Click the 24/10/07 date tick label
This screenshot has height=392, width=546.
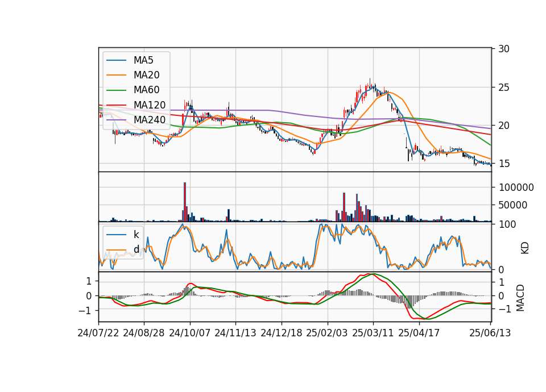point(190,333)
